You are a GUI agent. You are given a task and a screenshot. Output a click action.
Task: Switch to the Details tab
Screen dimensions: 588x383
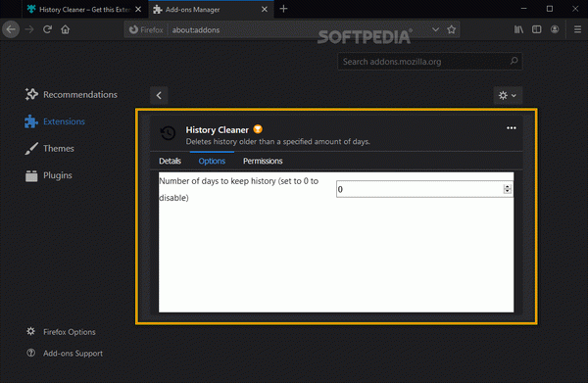coord(170,161)
